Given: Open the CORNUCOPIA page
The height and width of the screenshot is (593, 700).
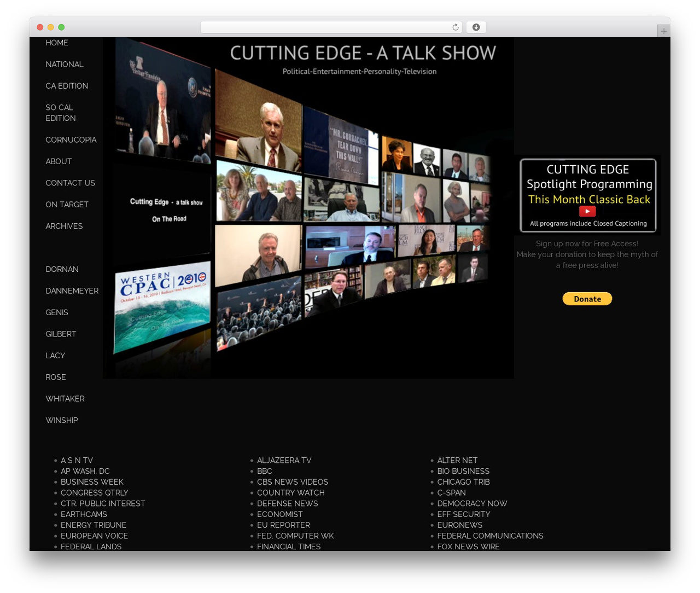Looking at the screenshot, I should [x=71, y=140].
